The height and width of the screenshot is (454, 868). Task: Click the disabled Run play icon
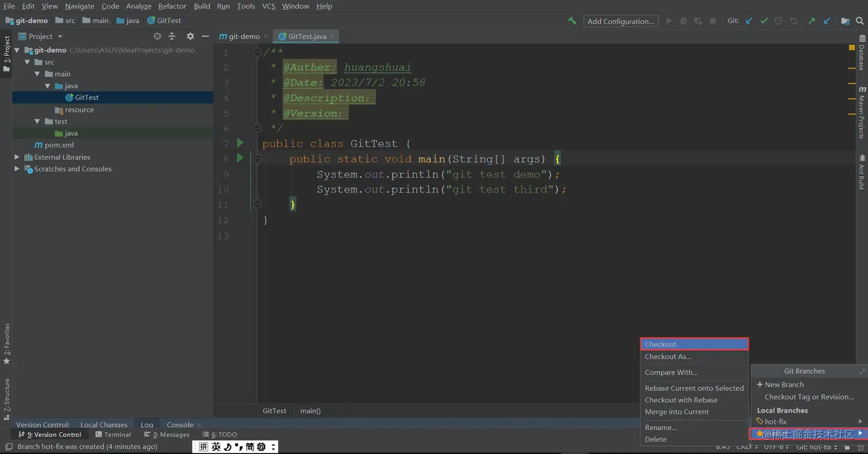(669, 21)
